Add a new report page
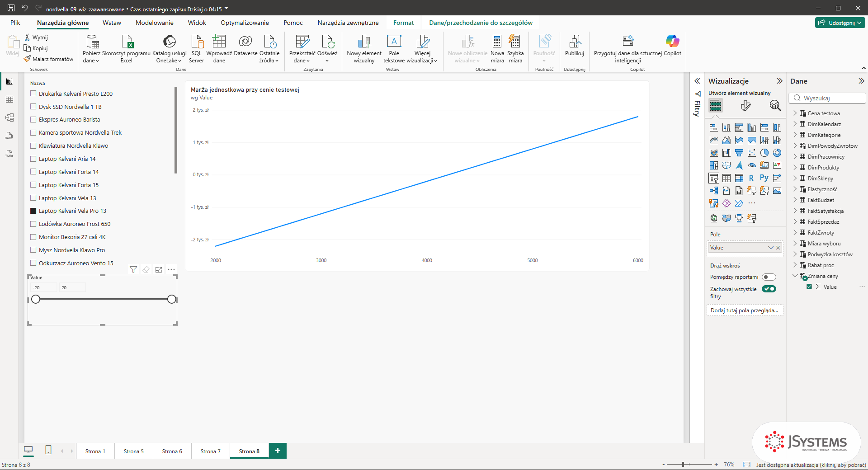 click(278, 451)
